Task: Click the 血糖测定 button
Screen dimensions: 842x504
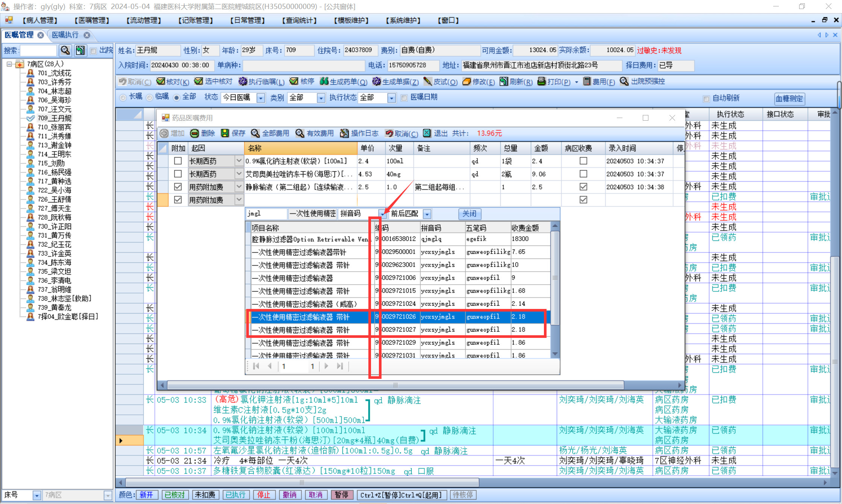Action: tap(789, 98)
